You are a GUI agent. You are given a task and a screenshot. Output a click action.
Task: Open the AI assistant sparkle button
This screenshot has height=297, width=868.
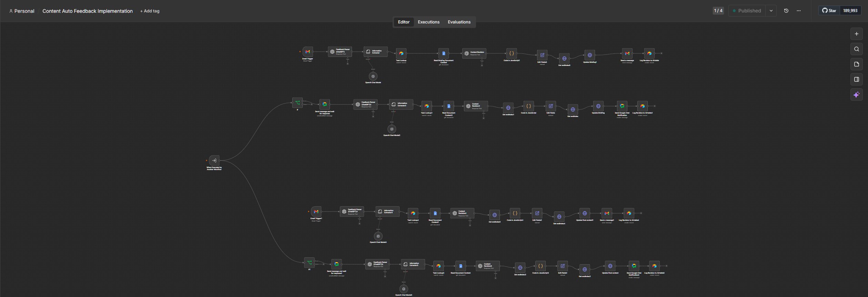point(857,95)
